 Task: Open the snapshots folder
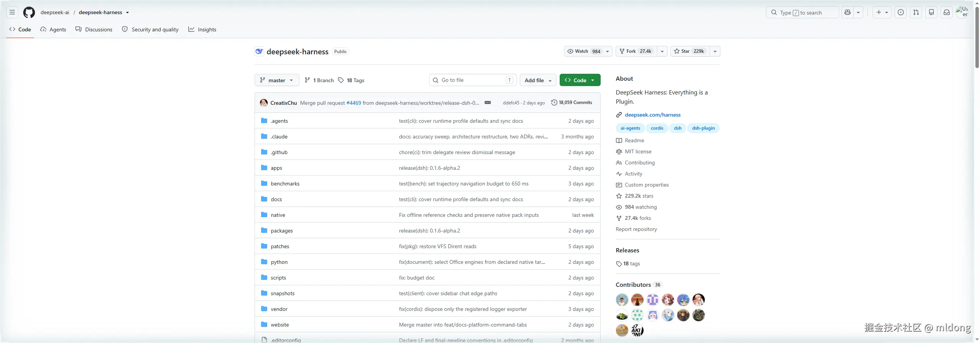(283, 294)
